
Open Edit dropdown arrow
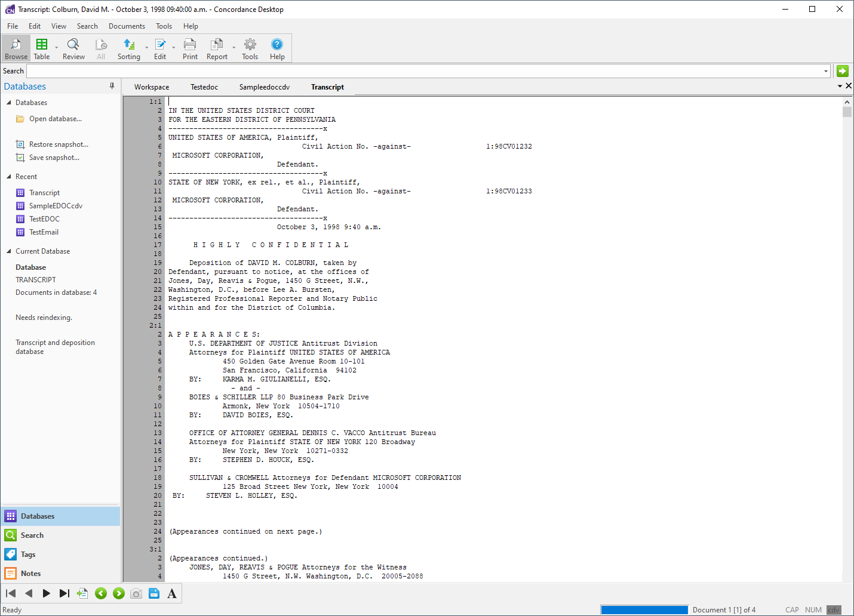click(174, 48)
